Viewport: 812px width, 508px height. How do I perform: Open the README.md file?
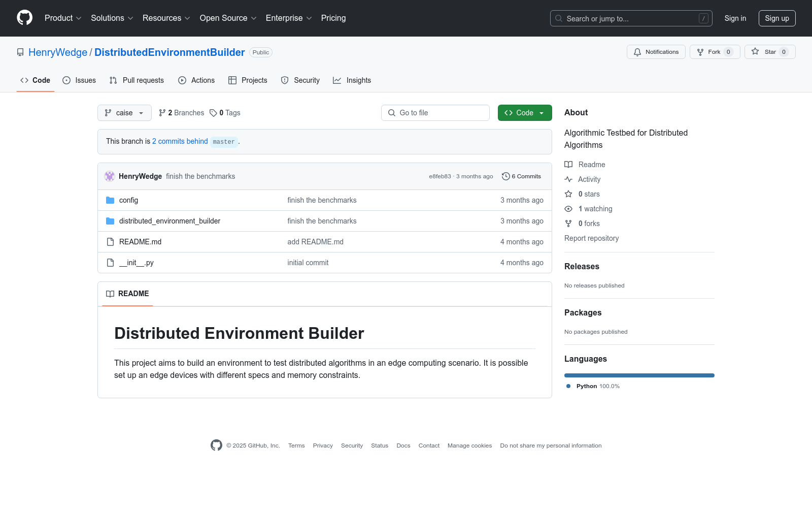point(140,242)
